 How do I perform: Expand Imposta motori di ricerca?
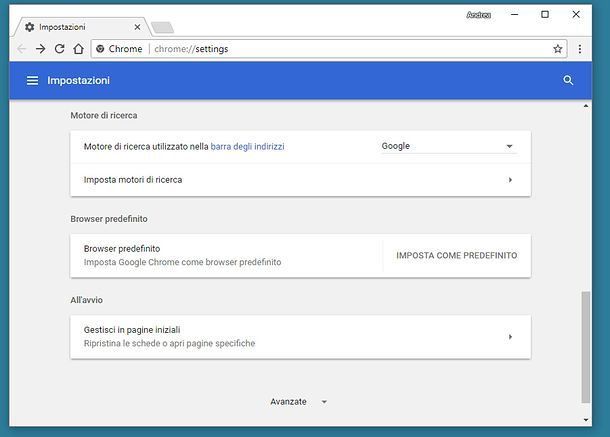[300, 180]
